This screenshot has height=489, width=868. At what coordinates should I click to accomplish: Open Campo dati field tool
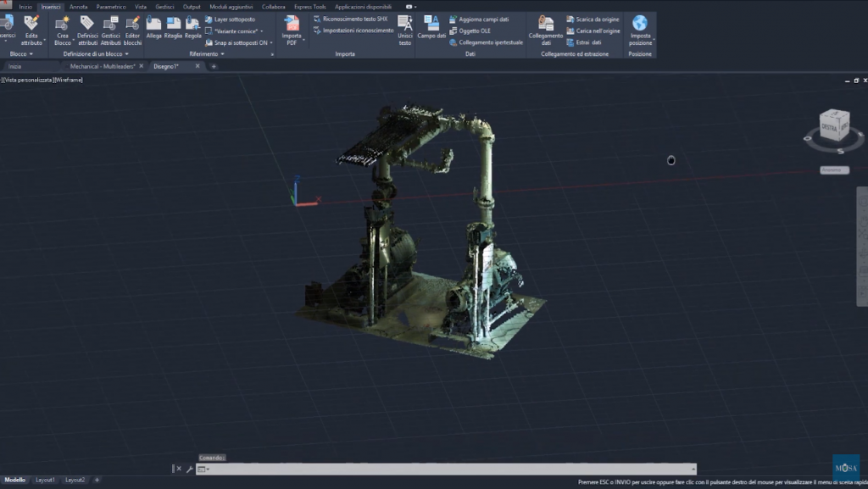431,24
